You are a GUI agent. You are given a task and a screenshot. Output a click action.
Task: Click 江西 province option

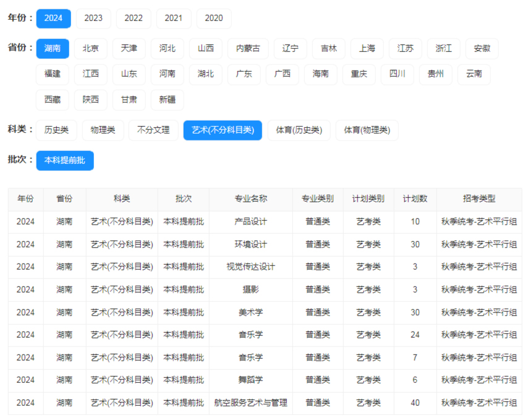(91, 74)
